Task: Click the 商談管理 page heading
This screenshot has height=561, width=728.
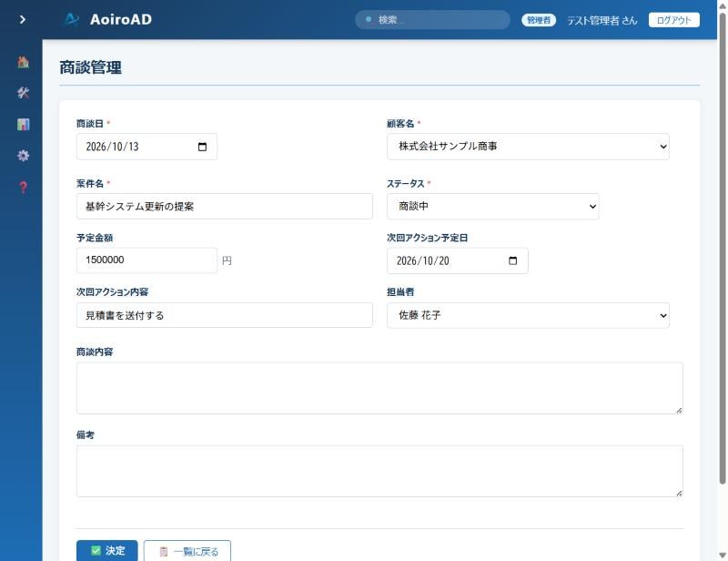Action: point(90,67)
